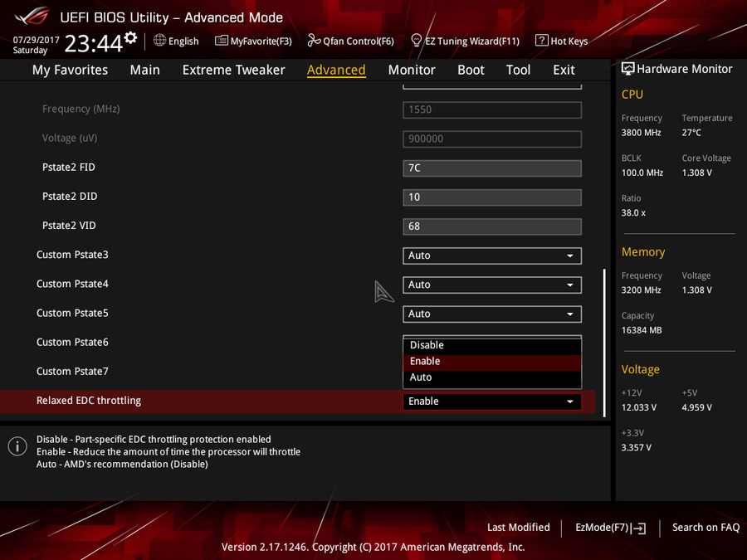Open the Extreme Tweaker tab

point(233,70)
